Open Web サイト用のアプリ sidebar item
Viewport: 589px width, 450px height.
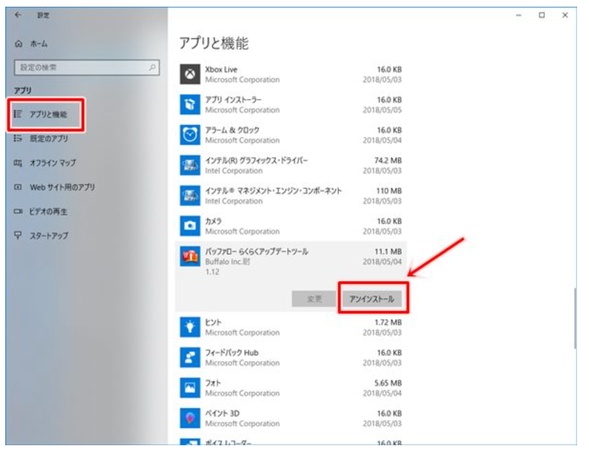(x=62, y=187)
